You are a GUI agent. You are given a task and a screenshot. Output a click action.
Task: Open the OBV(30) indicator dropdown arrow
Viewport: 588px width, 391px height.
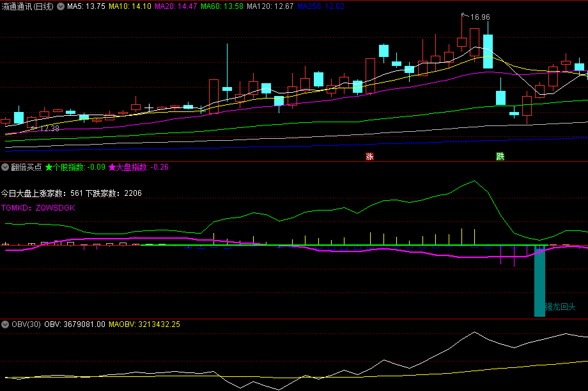(5, 324)
